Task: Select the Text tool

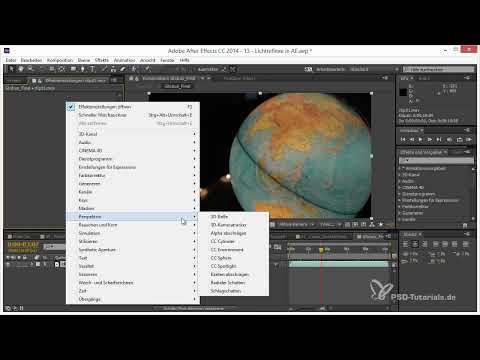Action: pos(92,69)
